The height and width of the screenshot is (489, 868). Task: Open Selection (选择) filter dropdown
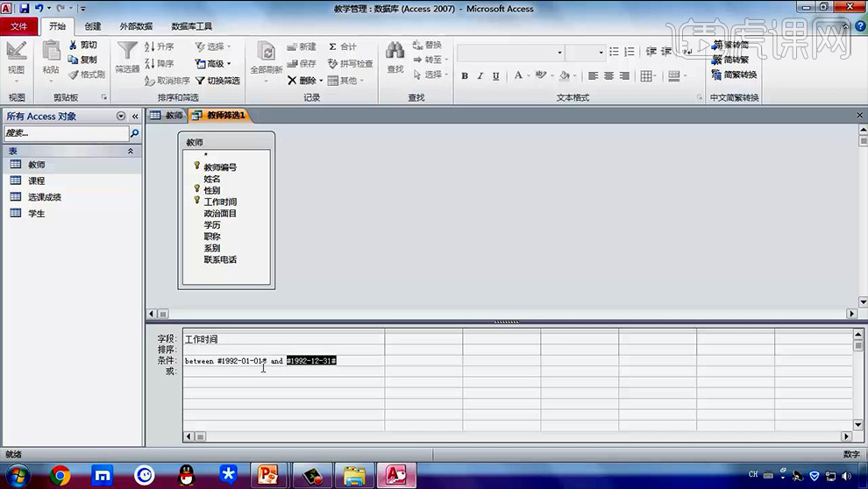tap(213, 46)
